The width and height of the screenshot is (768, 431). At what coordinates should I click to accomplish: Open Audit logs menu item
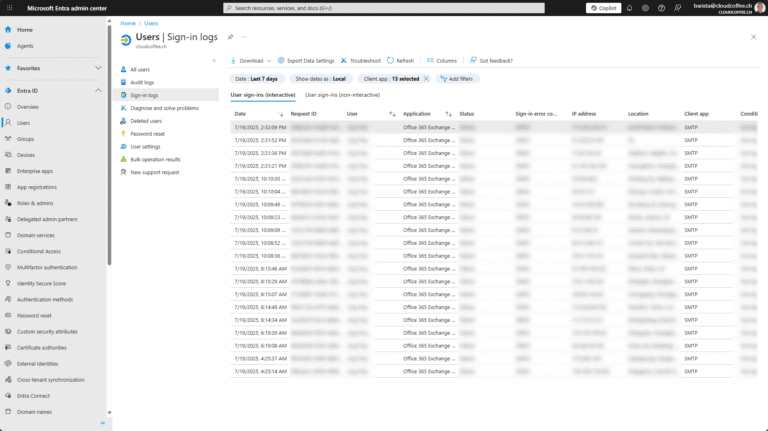(142, 83)
